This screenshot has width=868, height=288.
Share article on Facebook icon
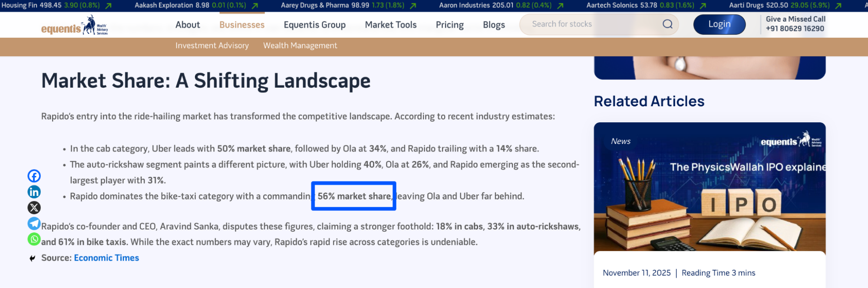34,176
